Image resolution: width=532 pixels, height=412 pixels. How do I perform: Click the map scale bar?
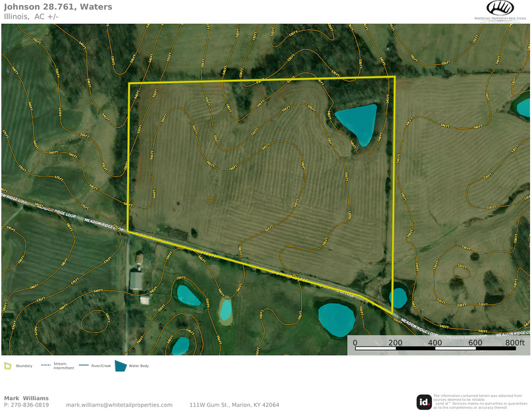click(x=439, y=343)
